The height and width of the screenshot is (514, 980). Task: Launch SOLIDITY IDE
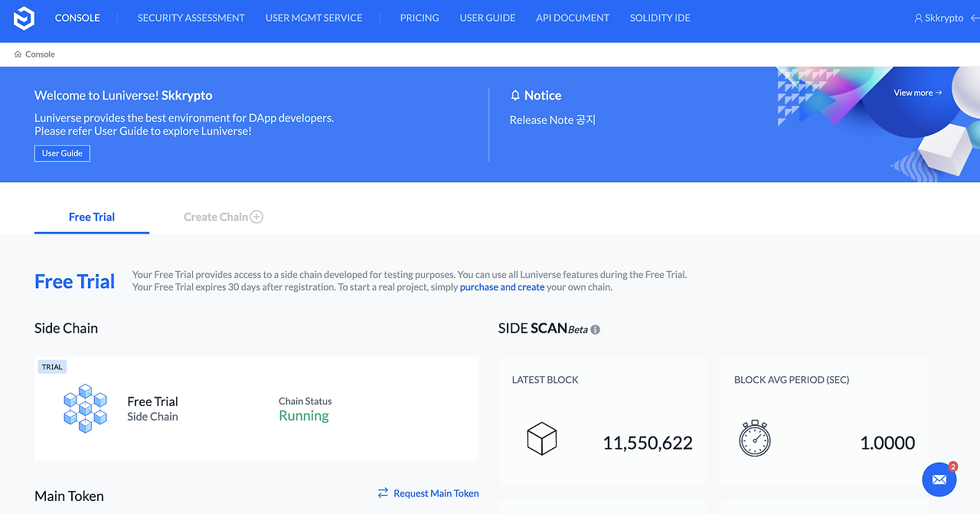(660, 18)
